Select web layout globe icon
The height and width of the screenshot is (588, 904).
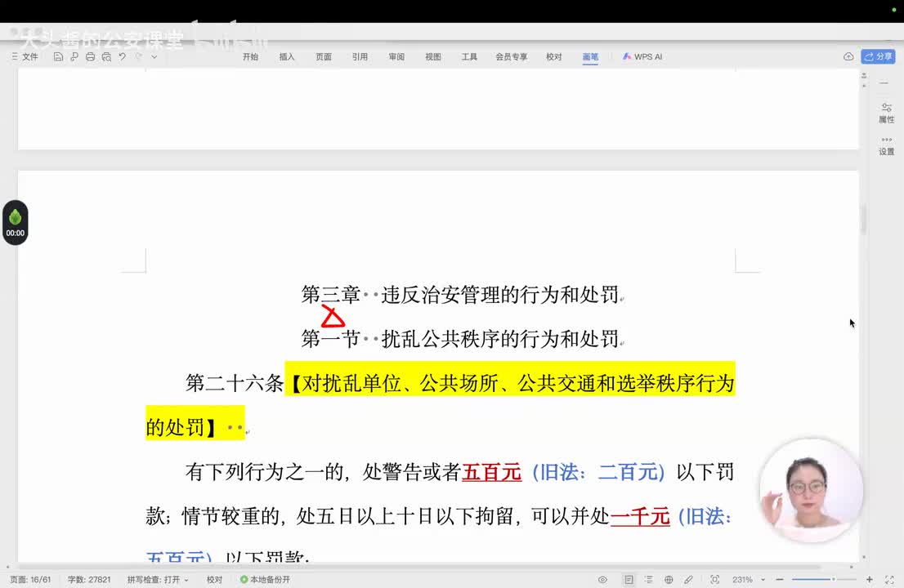coord(669,579)
